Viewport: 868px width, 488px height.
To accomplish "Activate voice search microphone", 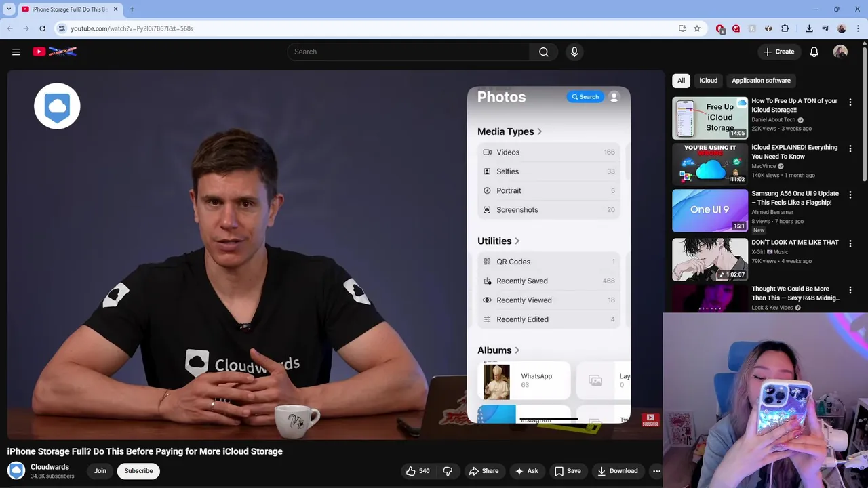I will coord(574,52).
